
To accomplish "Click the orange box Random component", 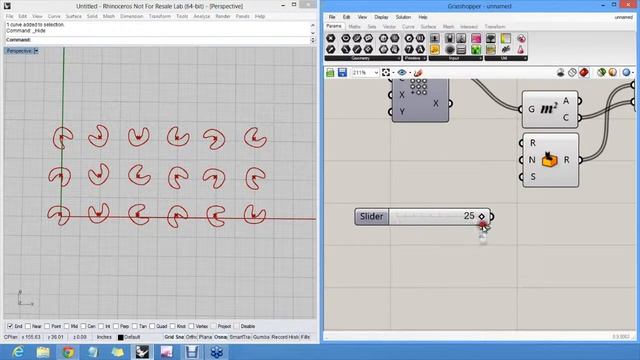I will pyautogui.click(x=550, y=160).
